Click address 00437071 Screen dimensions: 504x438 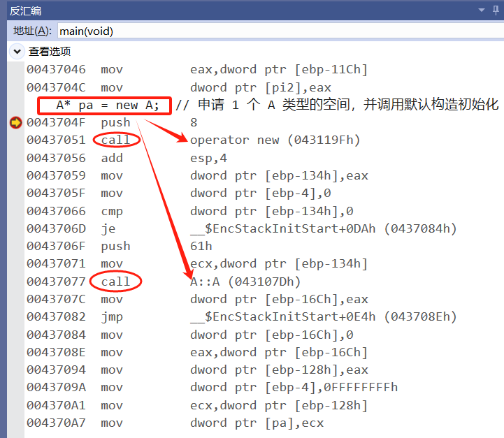pos(56,263)
